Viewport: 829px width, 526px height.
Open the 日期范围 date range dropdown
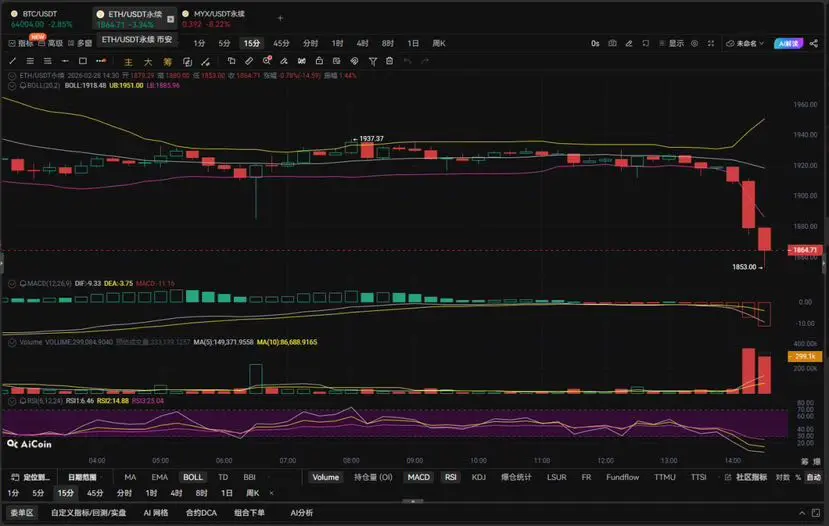coord(84,477)
